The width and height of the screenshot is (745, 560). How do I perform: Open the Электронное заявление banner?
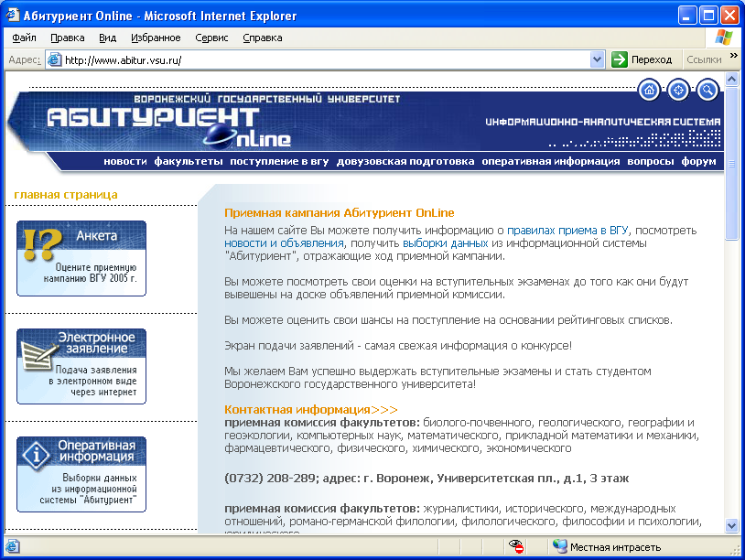tap(81, 366)
